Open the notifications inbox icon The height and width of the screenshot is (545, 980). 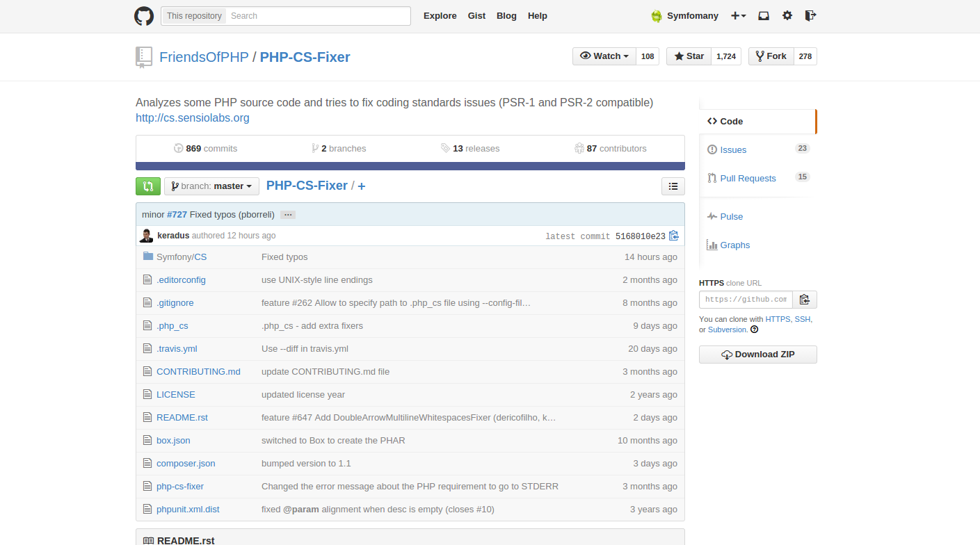[x=764, y=16]
